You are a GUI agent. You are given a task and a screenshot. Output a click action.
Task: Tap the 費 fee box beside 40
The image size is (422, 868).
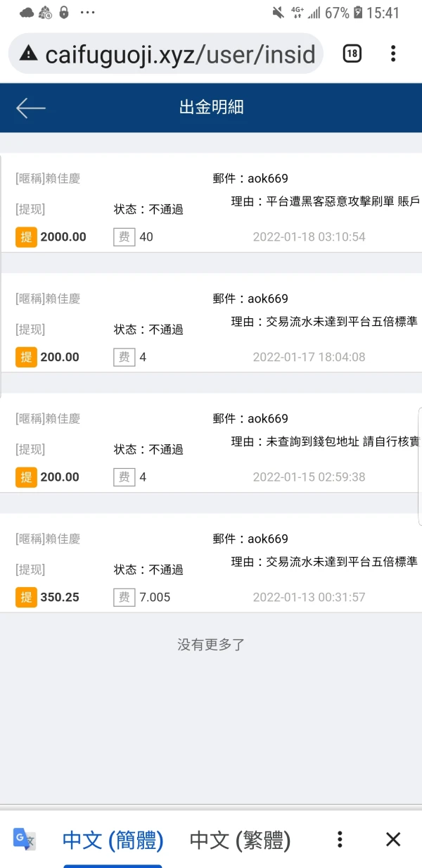click(x=124, y=237)
